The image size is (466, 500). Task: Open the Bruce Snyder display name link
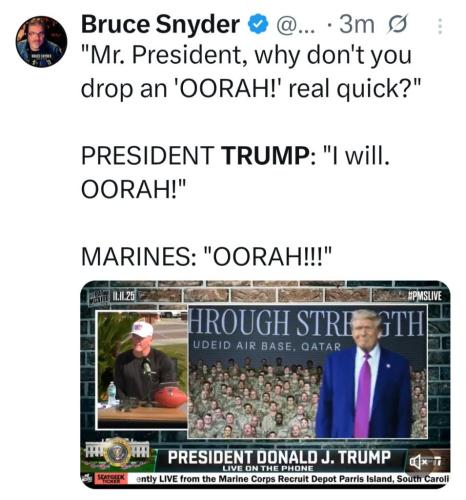160,24
